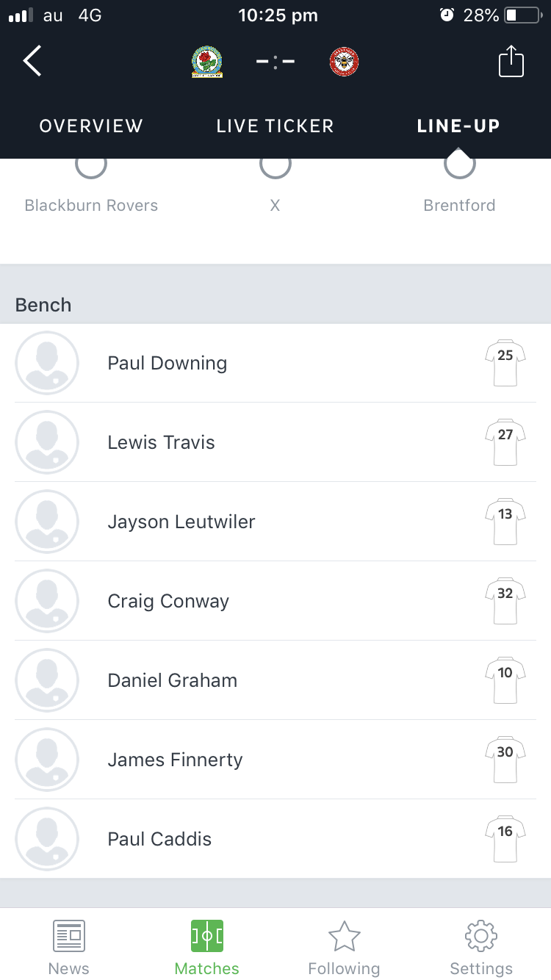
Task: Open Paul Downing's player profile
Action: tap(168, 363)
